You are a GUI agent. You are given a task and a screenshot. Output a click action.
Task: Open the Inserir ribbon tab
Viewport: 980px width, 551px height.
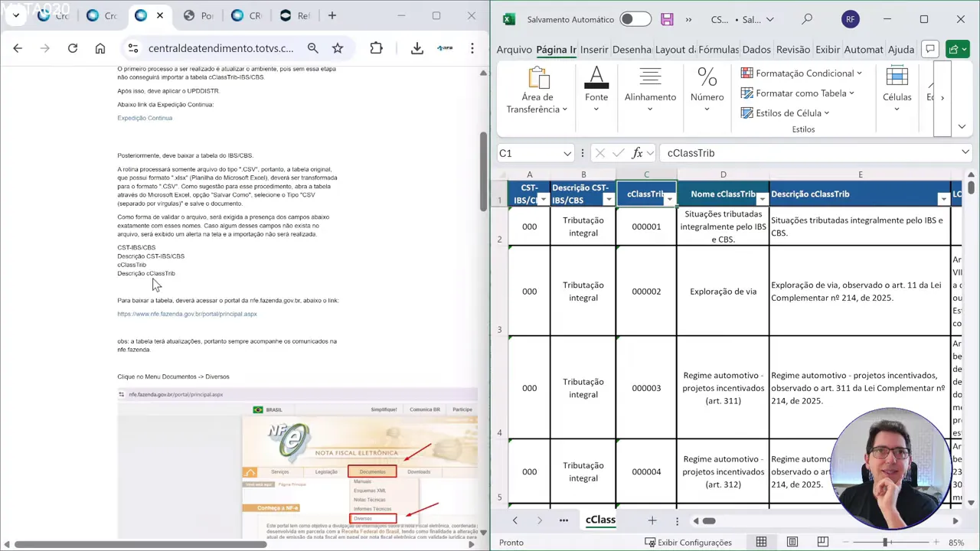[x=593, y=50]
